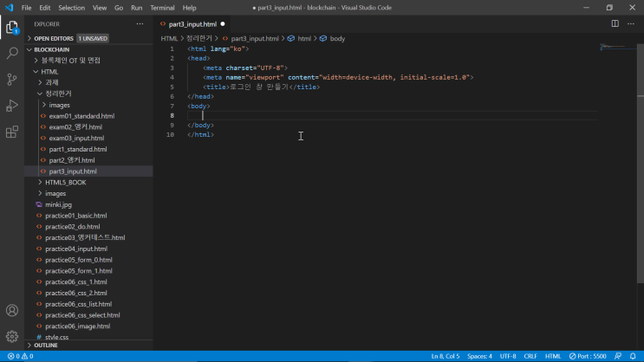The height and width of the screenshot is (362, 644).
Task: Open the Explorer view in activity bar
Action: point(12,28)
